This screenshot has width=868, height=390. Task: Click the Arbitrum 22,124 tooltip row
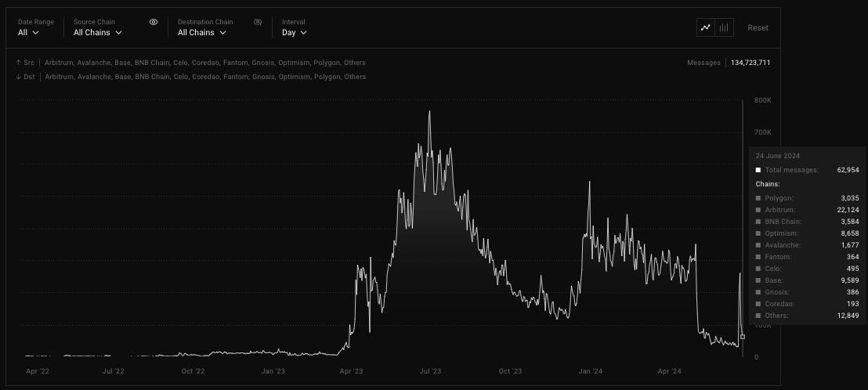coord(807,210)
